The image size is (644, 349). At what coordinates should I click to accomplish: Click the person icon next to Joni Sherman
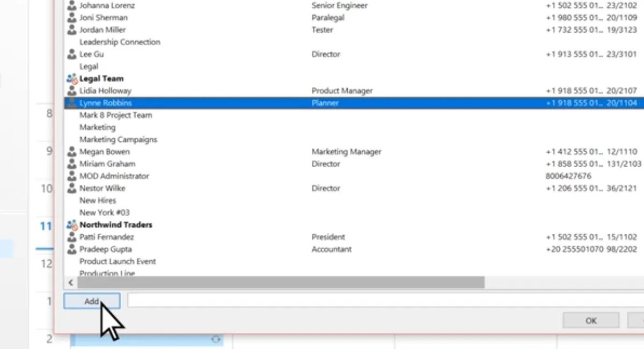(72, 18)
